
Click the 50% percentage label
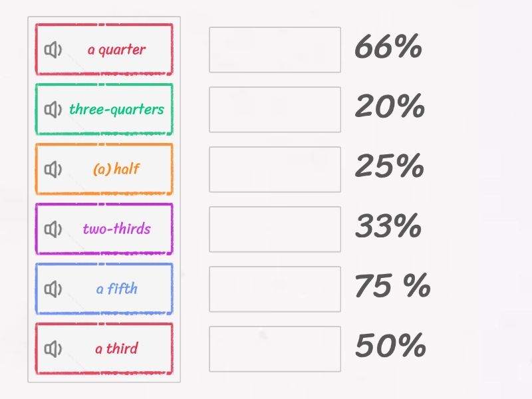(390, 346)
